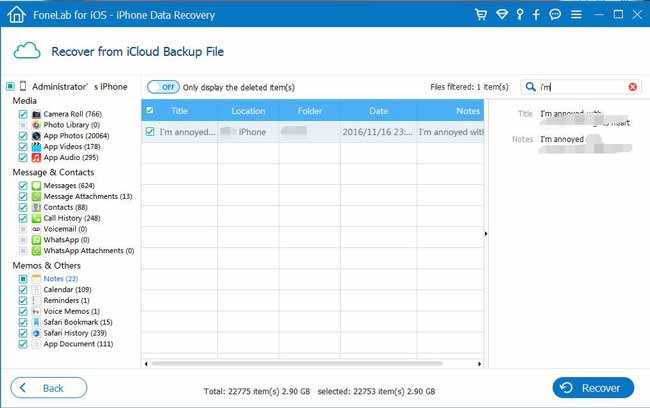Screen dimensions: 650x408
Task: Select the iPhone location cell
Action: tap(248, 132)
